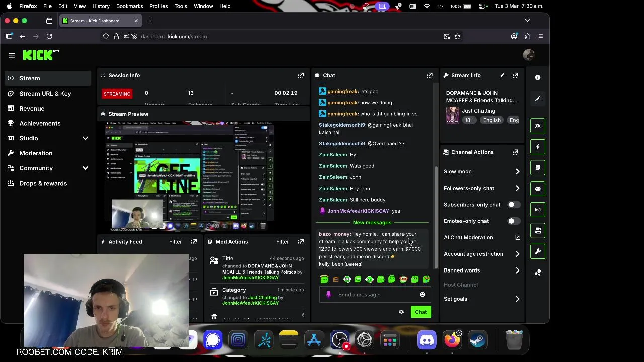The width and height of the screenshot is (644, 362).
Task: Toggle the Chat bubble sidebar widget icon
Action: coord(538,189)
